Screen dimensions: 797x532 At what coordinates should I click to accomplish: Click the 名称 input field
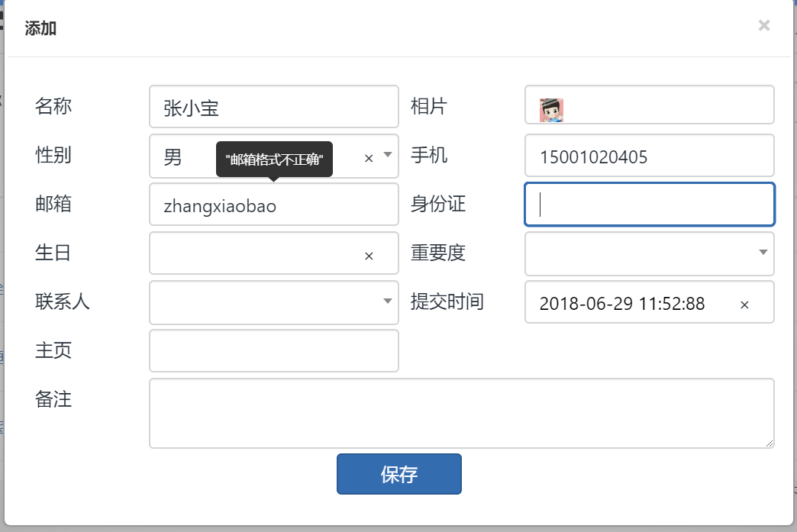(273, 107)
